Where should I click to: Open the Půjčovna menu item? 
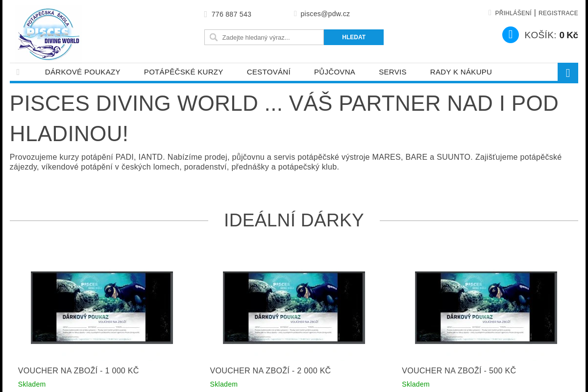[335, 72]
